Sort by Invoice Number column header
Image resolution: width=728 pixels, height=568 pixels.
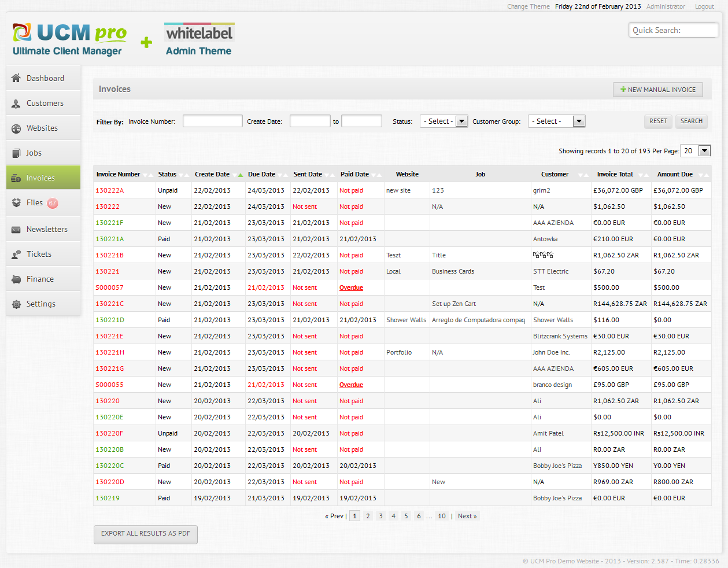pyautogui.click(x=118, y=174)
